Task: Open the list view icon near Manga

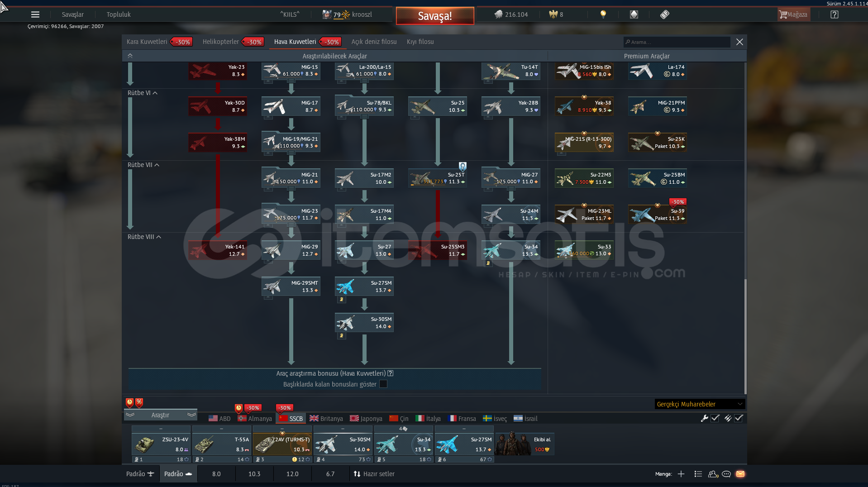Action: click(x=698, y=474)
